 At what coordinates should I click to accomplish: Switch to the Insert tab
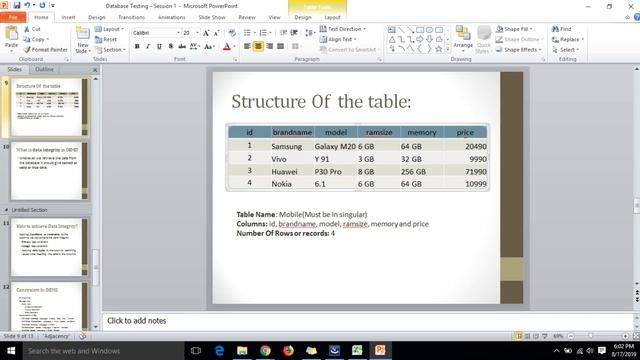(68, 17)
